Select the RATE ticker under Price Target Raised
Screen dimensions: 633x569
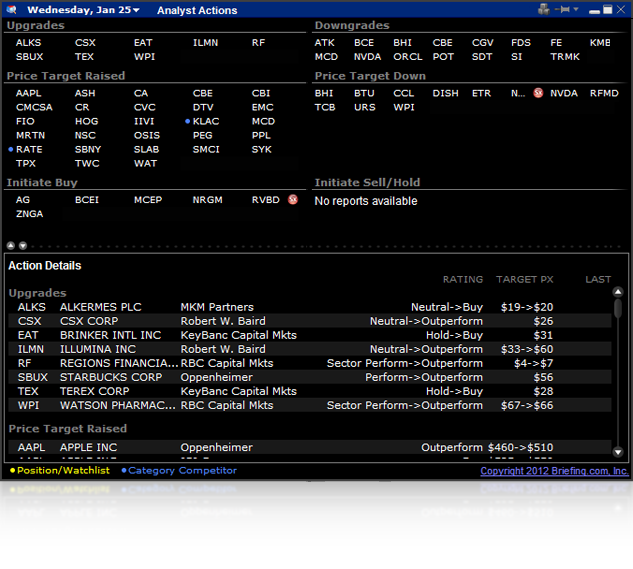click(x=29, y=149)
